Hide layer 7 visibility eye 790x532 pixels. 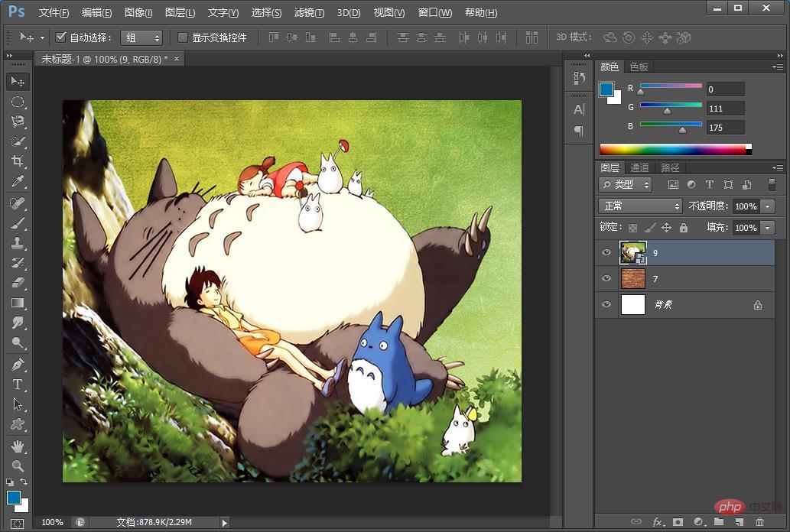point(606,278)
